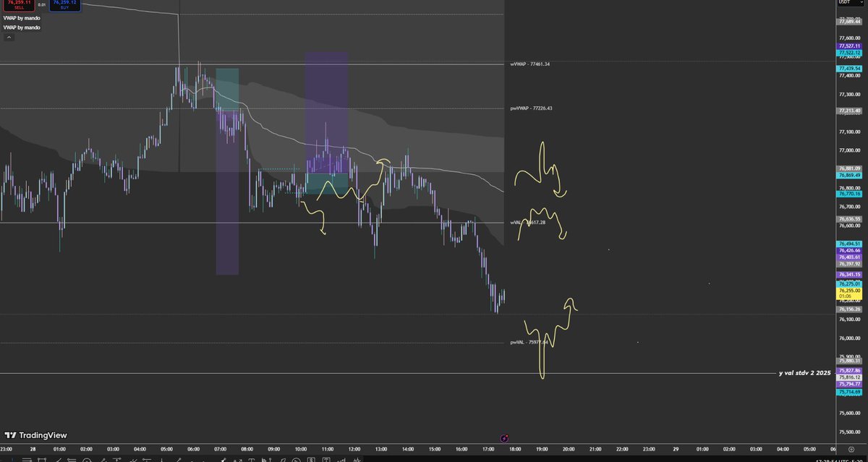The height and width of the screenshot is (462, 868).
Task: Select the tall purple rectangle near 07:00
Action: click(x=227, y=192)
